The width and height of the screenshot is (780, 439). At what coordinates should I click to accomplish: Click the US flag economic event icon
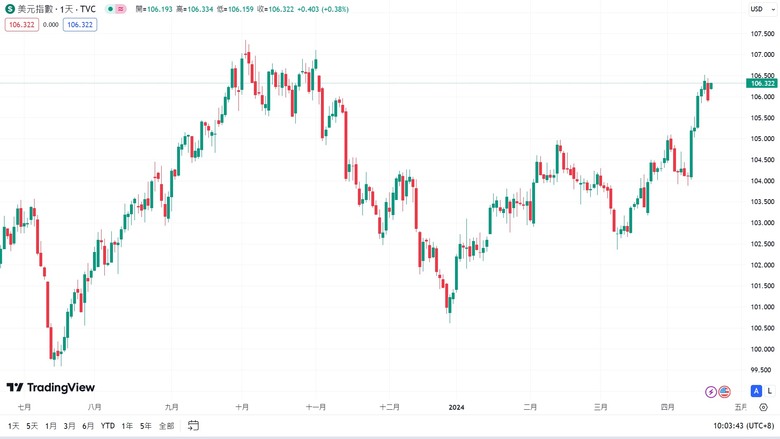pyautogui.click(x=724, y=392)
